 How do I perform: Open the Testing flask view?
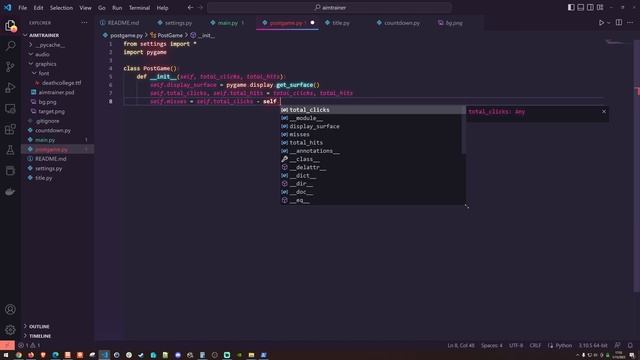pos(10,150)
